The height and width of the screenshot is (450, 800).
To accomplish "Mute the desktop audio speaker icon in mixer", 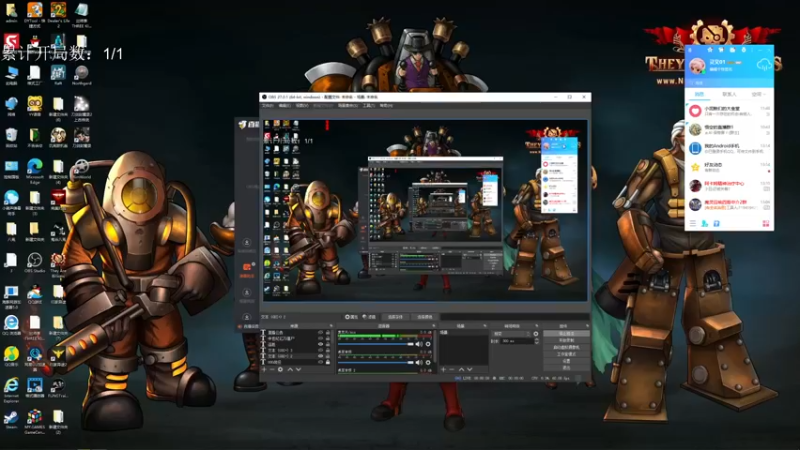I will click(x=419, y=362).
